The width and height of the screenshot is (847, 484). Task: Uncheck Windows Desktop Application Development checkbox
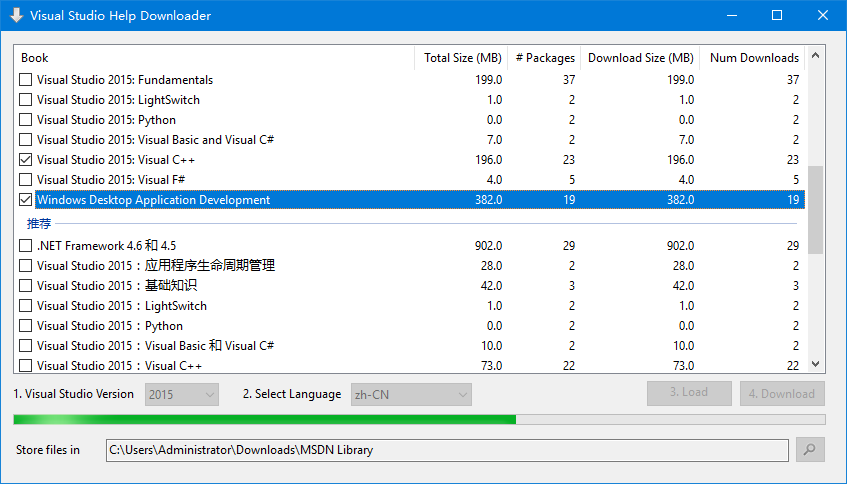pos(25,199)
